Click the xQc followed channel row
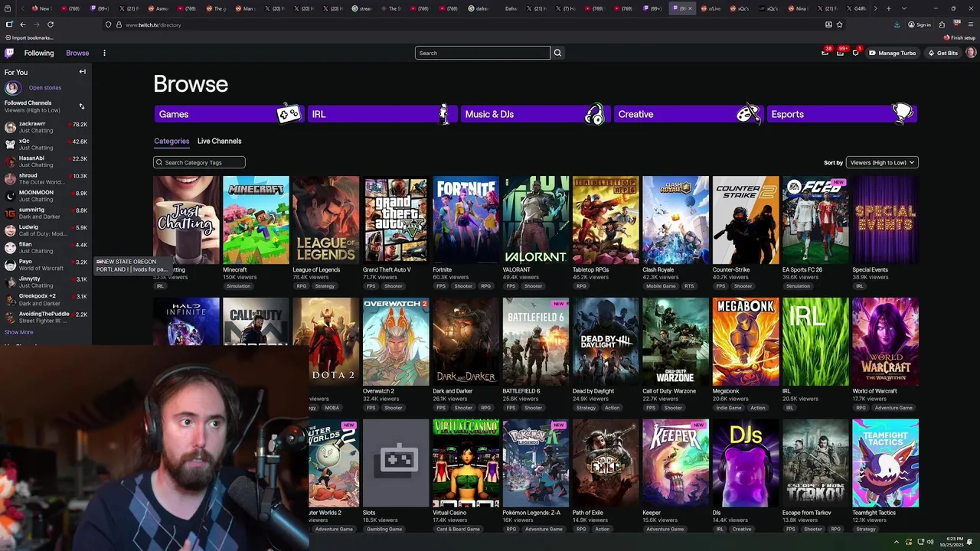Viewport: 980px width, 551px height. pyautogui.click(x=46, y=144)
